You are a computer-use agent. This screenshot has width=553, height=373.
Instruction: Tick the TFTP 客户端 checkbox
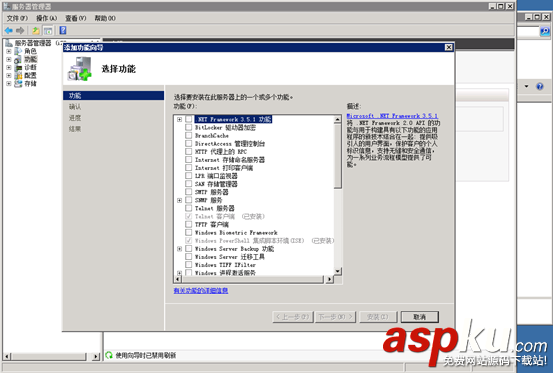189,225
